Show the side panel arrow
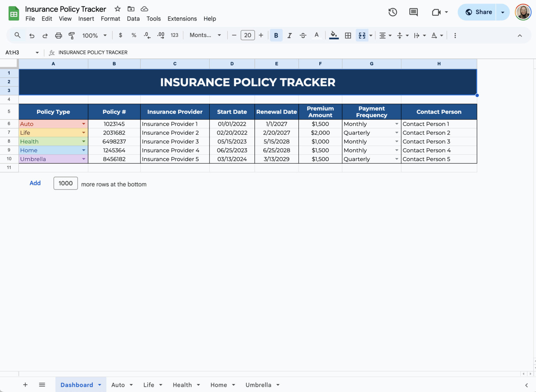The width and height of the screenshot is (536, 392). click(x=526, y=385)
